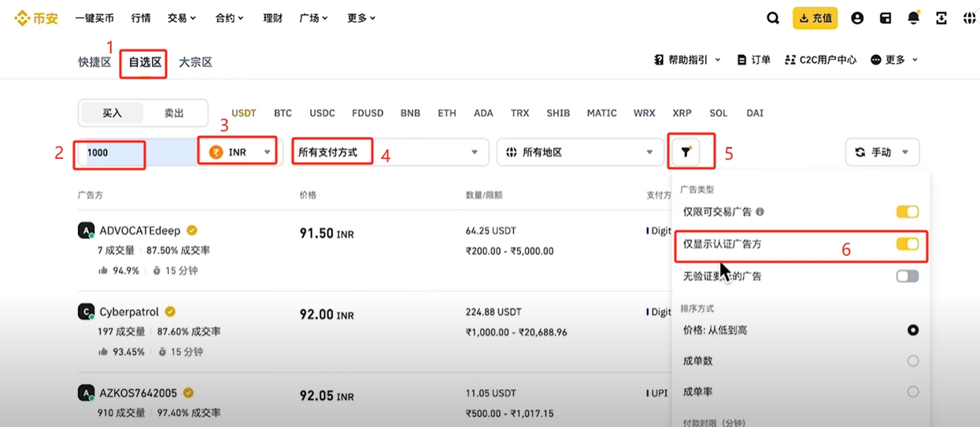Toggle 仅显示认证广告方 switch
The height and width of the screenshot is (427, 980).
pyautogui.click(x=908, y=245)
